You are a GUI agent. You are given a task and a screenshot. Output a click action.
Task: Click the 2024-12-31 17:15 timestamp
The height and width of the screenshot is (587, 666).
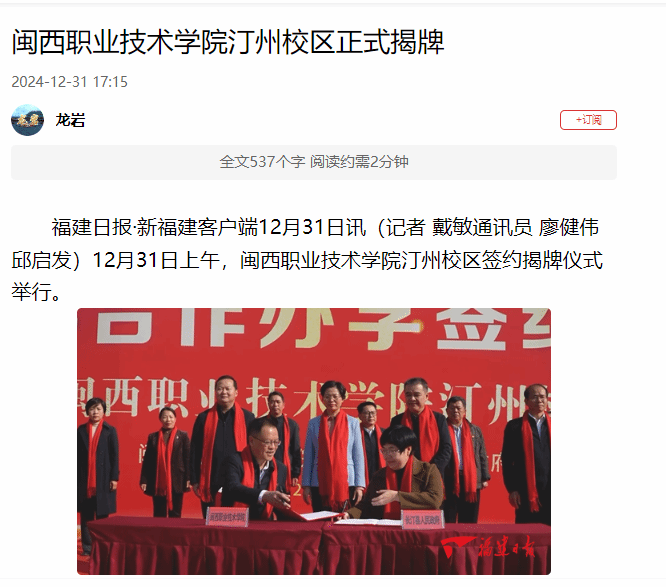[69, 82]
